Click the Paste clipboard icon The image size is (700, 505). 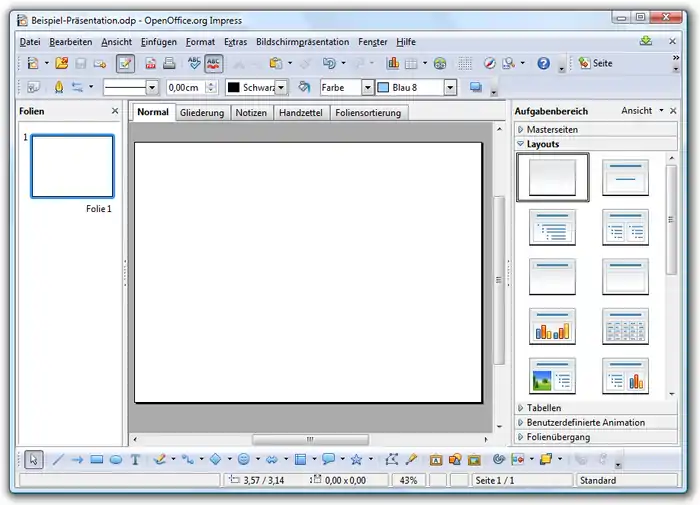click(x=275, y=63)
